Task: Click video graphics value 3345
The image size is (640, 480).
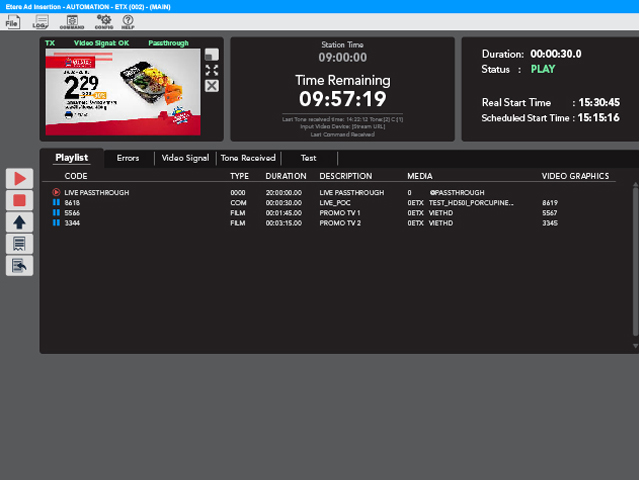Action: coord(550,223)
